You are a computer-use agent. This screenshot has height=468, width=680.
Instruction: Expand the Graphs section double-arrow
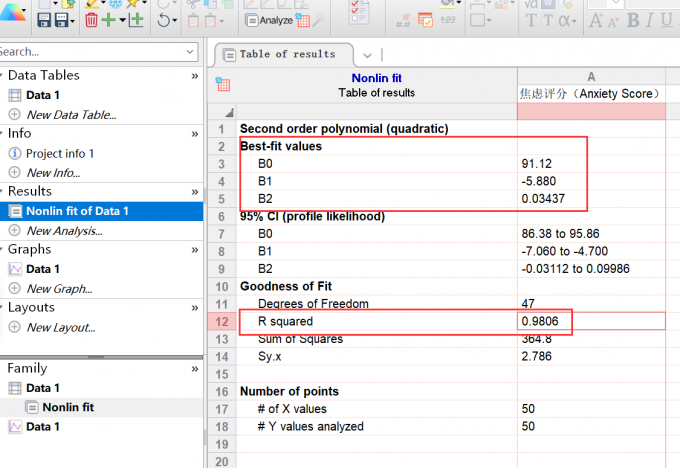point(195,249)
